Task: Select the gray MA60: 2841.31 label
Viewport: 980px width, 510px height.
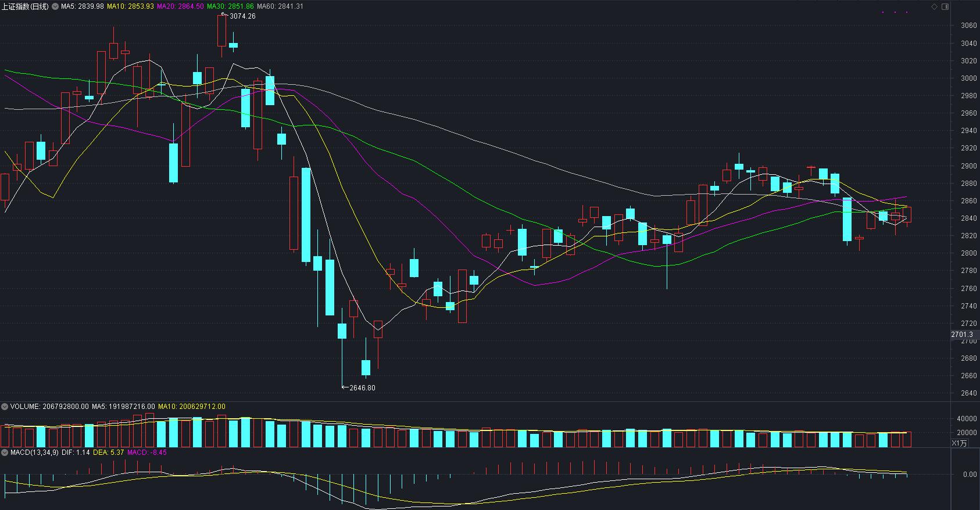Action: pos(280,6)
